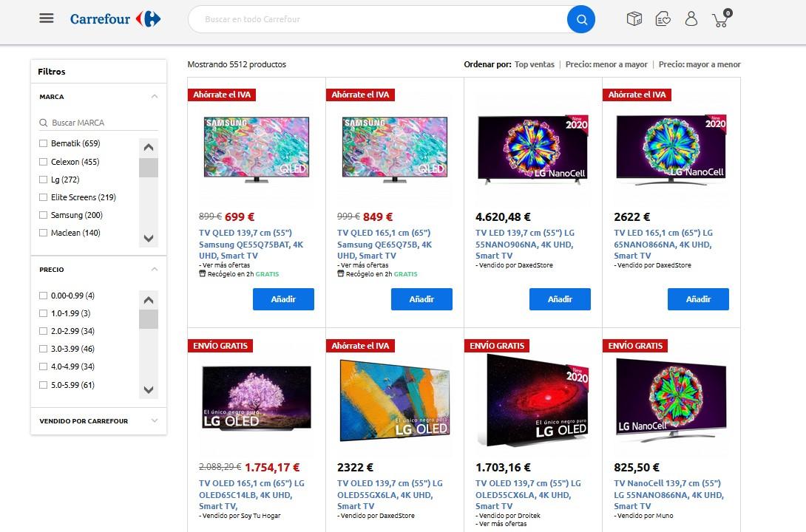This screenshot has height=532, width=806.
Task: Click Ahórrate el IVA badge on Samsung 55-inch
Action: [222, 95]
